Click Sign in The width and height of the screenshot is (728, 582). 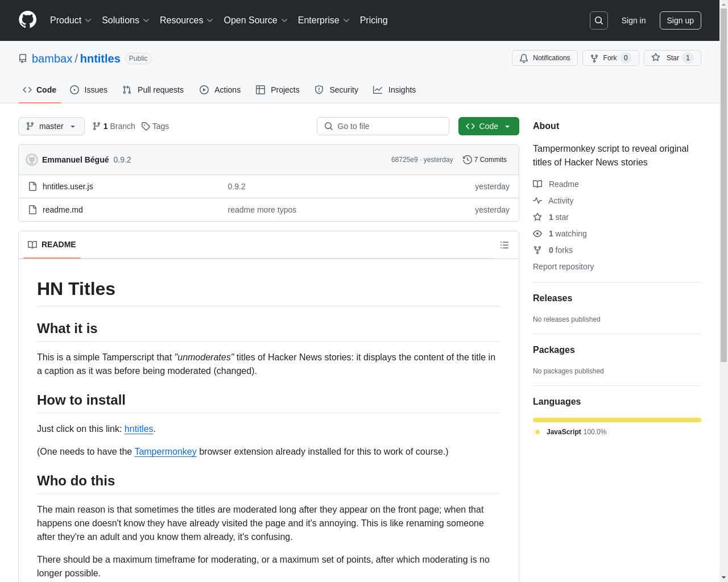pyautogui.click(x=634, y=20)
